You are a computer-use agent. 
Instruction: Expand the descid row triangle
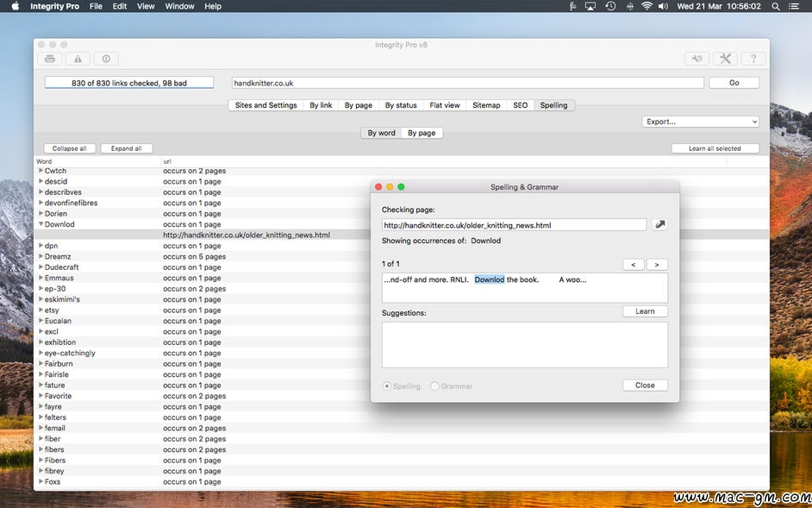[x=41, y=181]
